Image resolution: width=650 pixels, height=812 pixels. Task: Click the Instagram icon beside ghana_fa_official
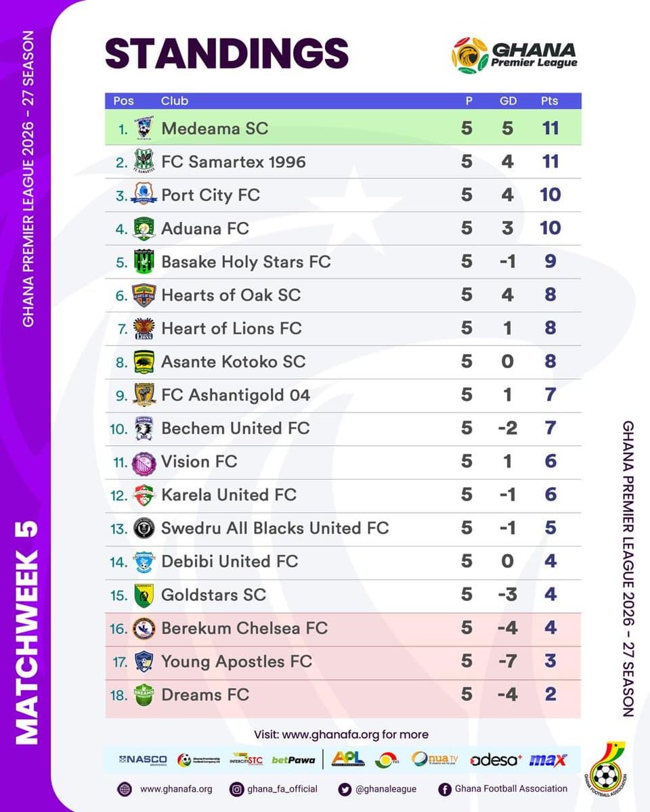click(237, 789)
